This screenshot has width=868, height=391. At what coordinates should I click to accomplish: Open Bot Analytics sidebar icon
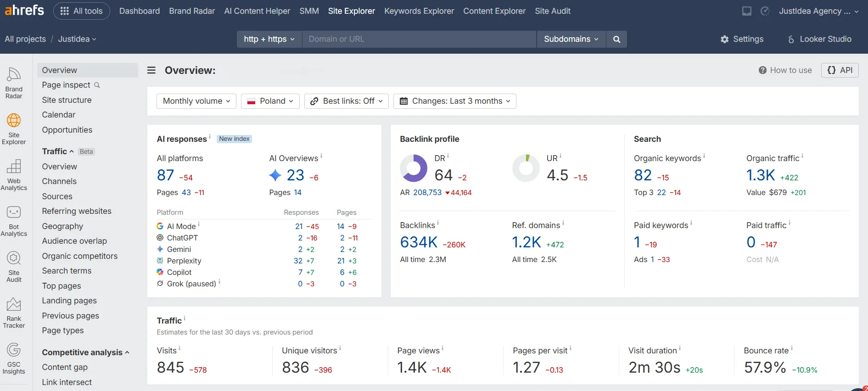point(14,221)
